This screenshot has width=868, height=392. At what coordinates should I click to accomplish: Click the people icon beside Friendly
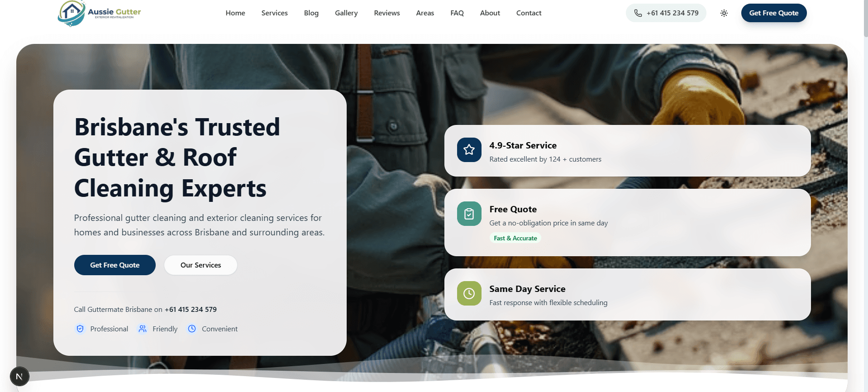pos(143,329)
